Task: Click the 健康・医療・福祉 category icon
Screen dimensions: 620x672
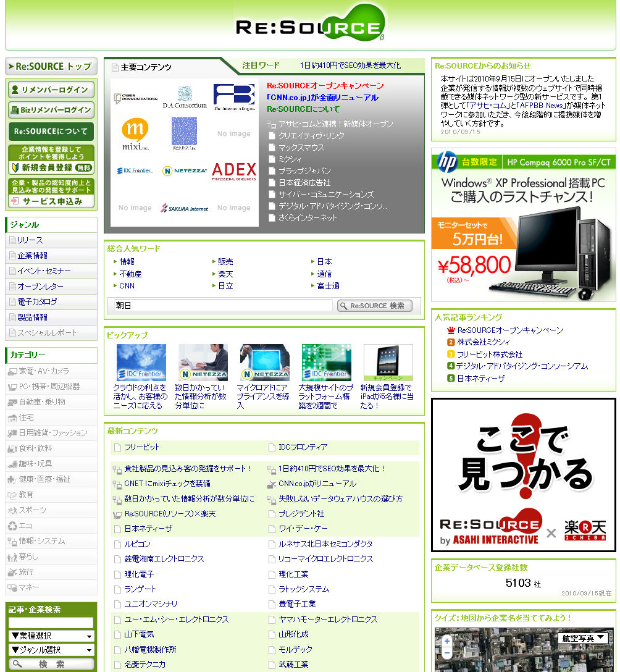Action: pyautogui.click(x=12, y=479)
